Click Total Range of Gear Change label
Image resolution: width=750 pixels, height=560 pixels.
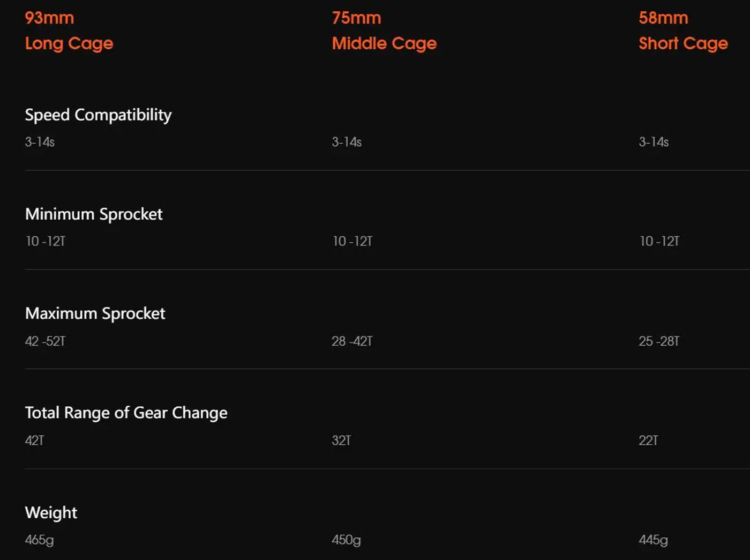(126, 413)
